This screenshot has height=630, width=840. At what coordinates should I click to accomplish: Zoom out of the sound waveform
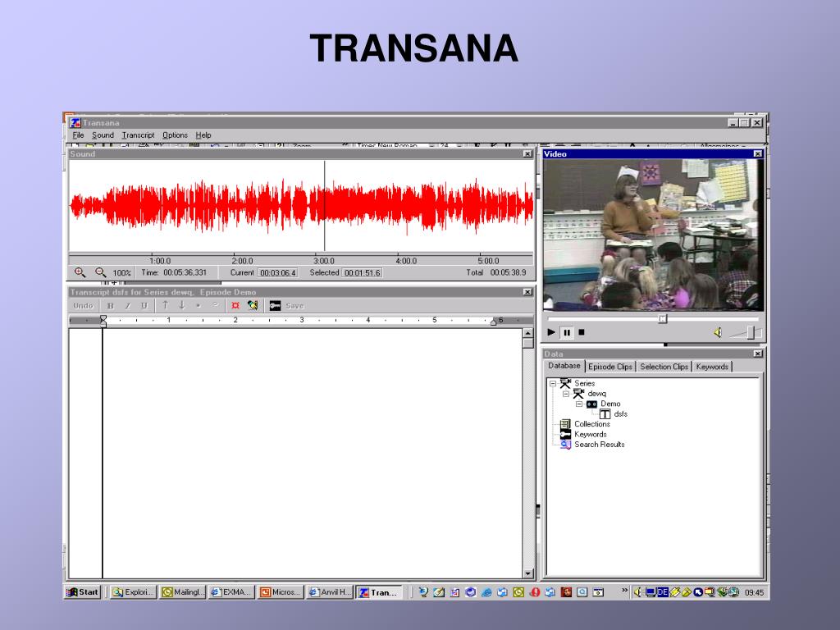pos(100,272)
